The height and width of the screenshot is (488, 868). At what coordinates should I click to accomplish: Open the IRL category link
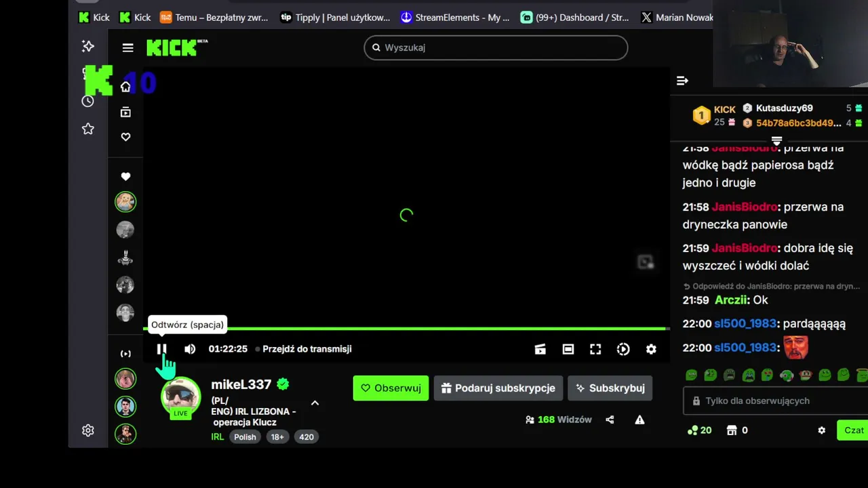pos(218,437)
